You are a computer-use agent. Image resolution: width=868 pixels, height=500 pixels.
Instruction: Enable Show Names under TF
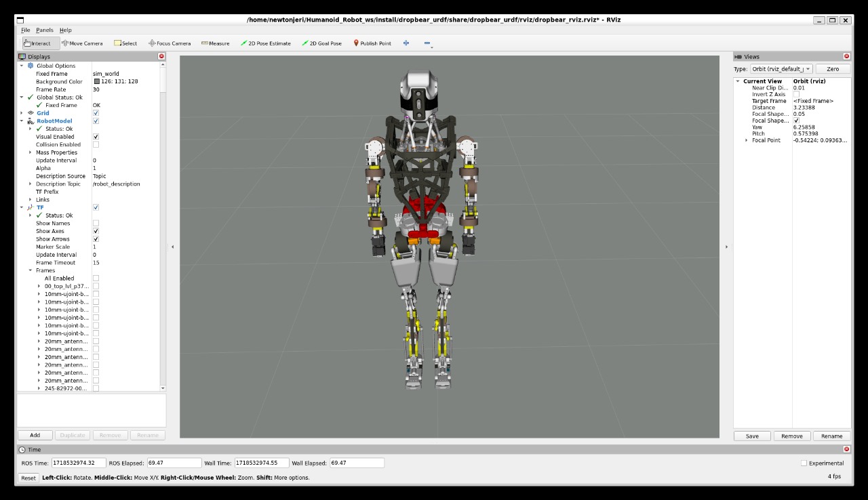tap(96, 223)
